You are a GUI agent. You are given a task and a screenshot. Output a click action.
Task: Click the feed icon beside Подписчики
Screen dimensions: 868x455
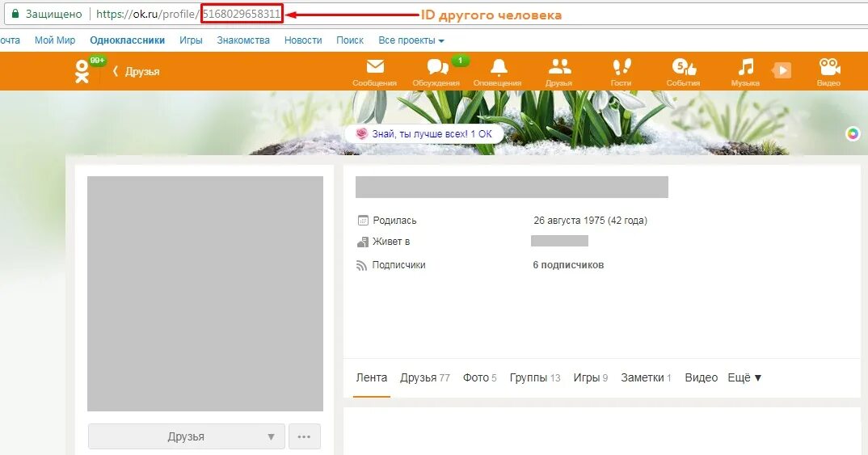(361, 265)
